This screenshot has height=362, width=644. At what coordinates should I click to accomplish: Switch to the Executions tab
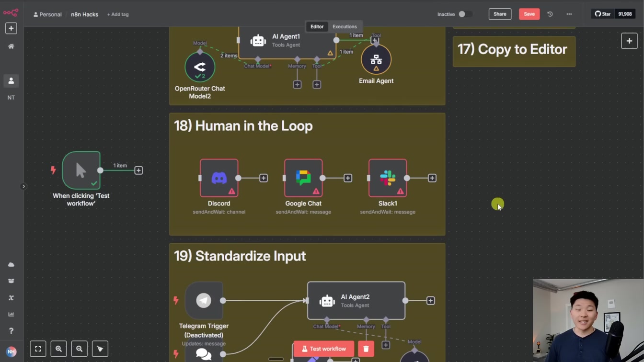[x=345, y=27]
